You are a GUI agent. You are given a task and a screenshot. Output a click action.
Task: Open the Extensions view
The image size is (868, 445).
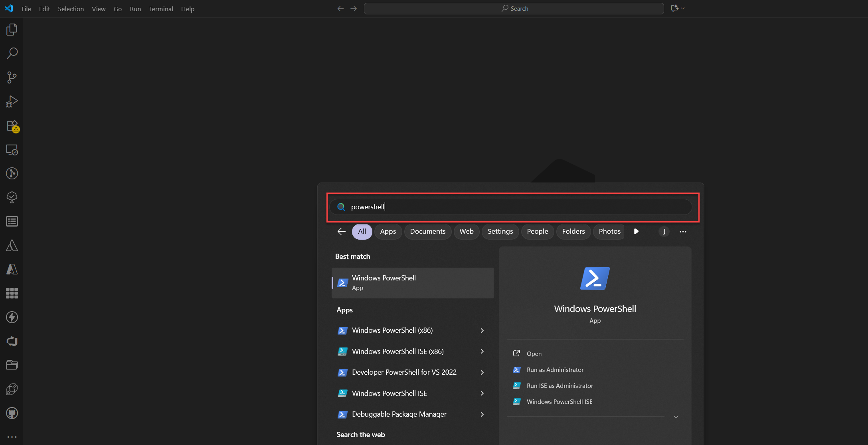point(12,126)
